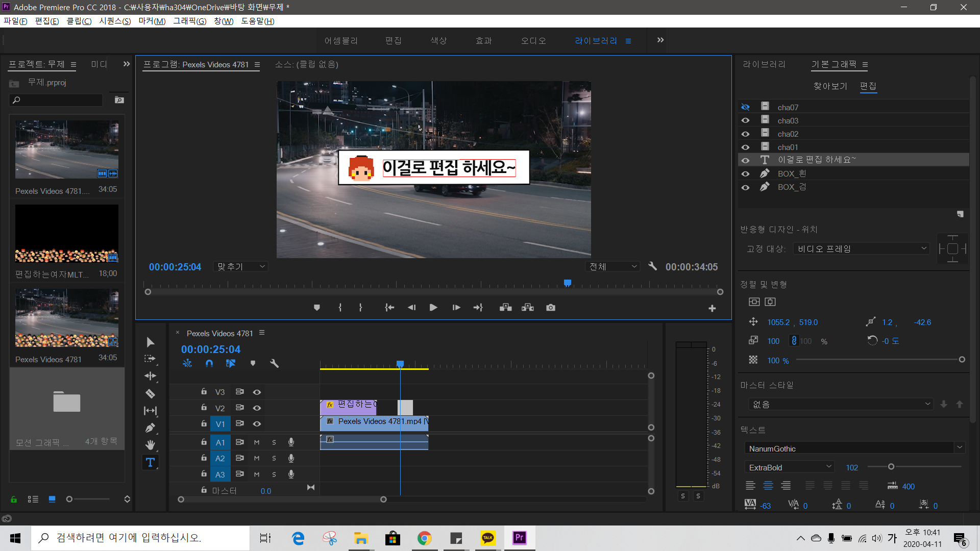Image resolution: width=980 pixels, height=551 pixels.
Task: Mute the A1 audio track
Action: (257, 442)
